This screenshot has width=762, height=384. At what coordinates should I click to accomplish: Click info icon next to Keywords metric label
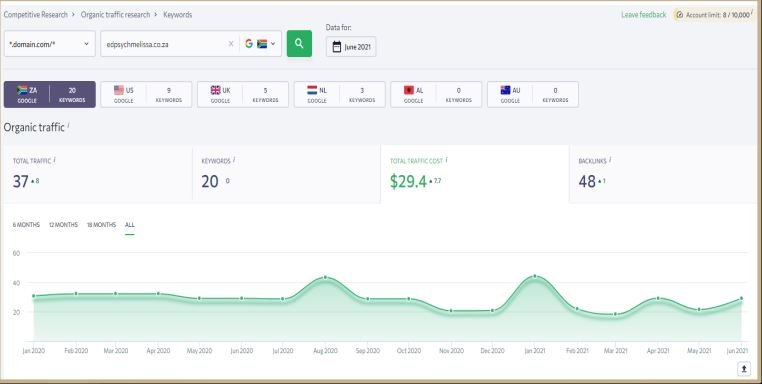234,159
